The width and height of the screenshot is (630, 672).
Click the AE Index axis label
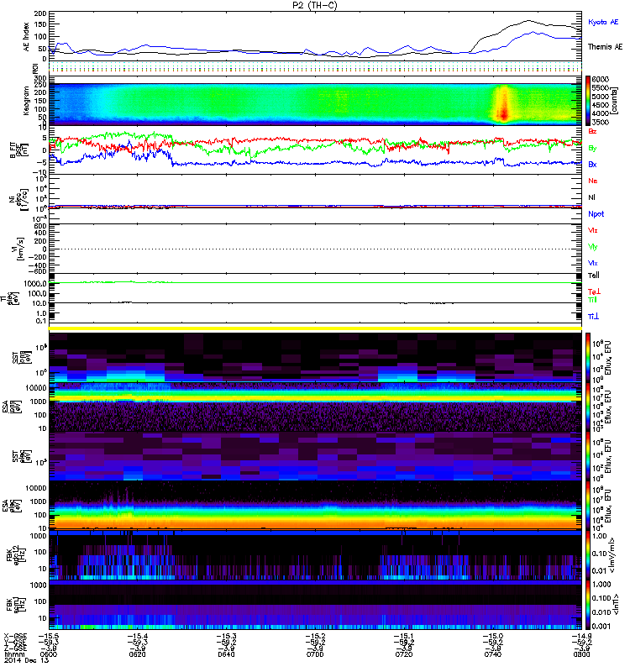(x=27, y=37)
